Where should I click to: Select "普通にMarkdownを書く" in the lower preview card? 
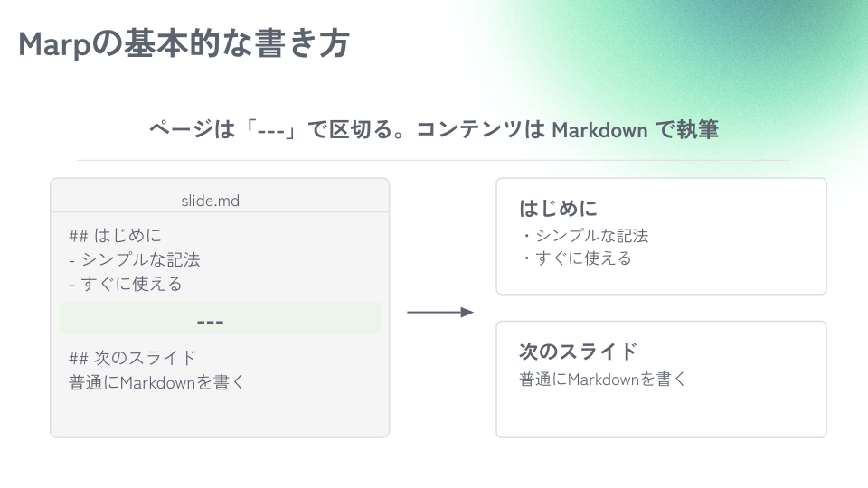[x=603, y=380]
